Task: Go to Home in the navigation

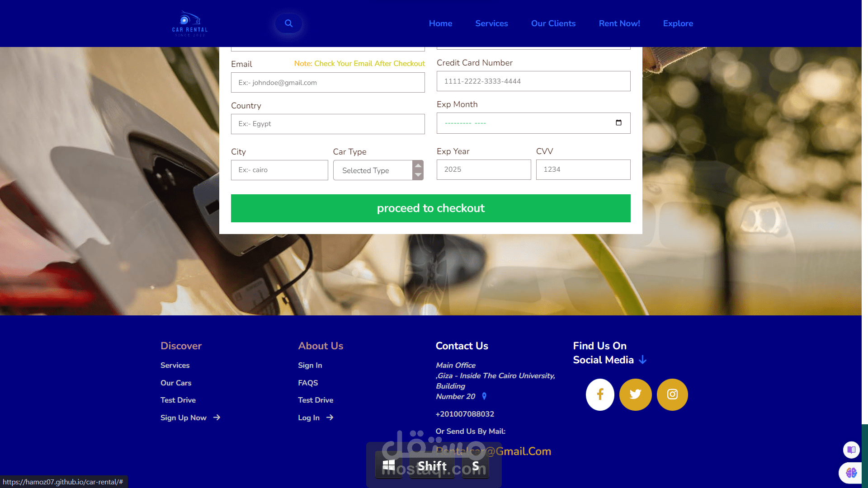Action: pyautogui.click(x=440, y=23)
